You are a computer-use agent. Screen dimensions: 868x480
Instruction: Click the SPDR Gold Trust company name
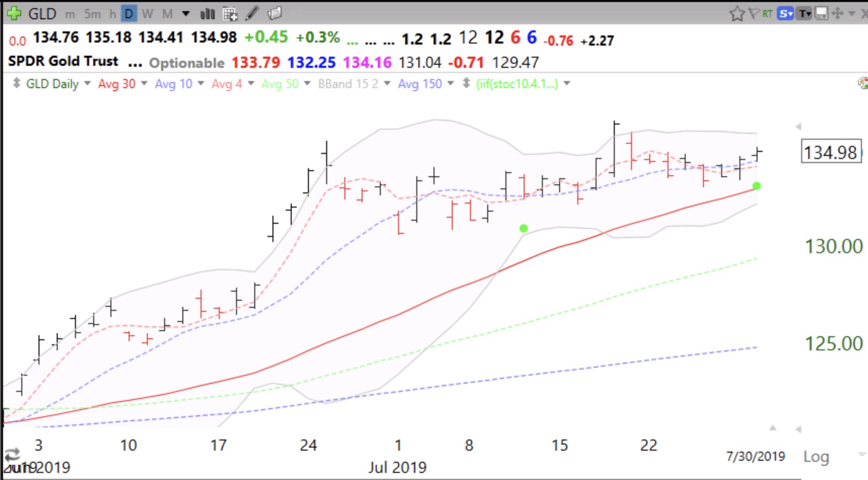[63, 61]
